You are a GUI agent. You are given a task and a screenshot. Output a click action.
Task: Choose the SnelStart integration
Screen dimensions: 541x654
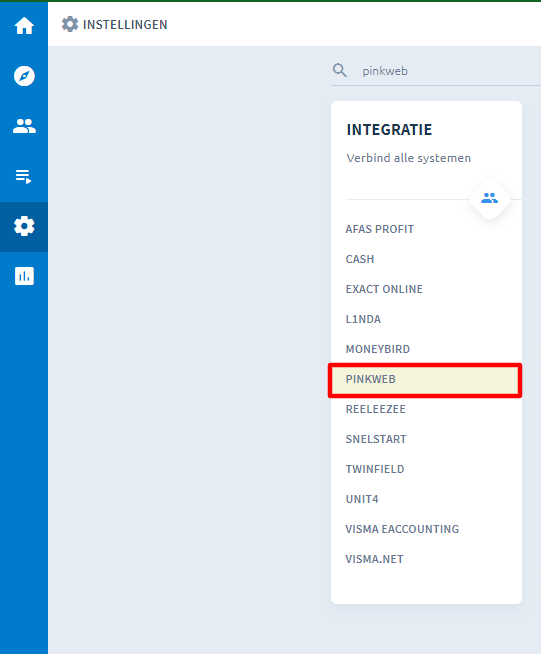[x=376, y=439]
